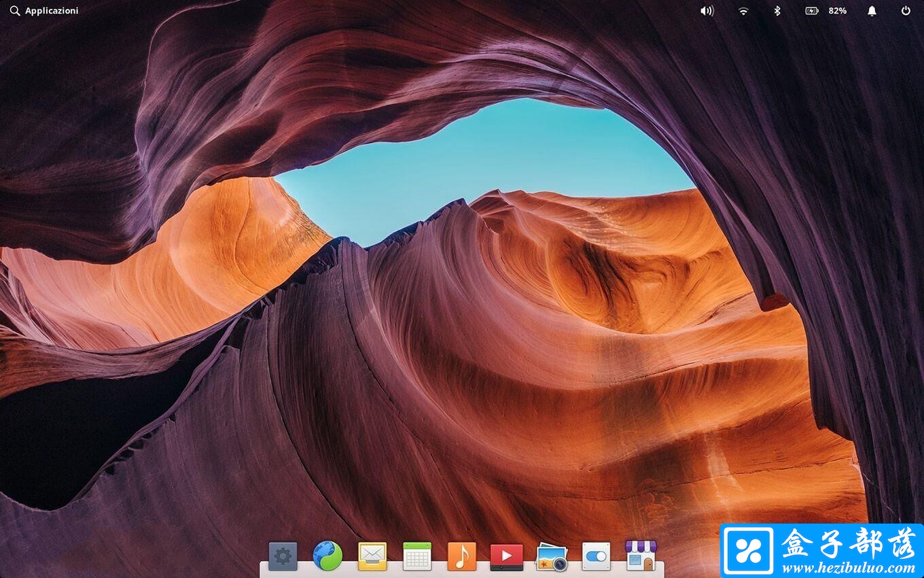Viewport: 924px width, 578px height.
Task: Open the Bluetooth indicator
Action: pyautogui.click(x=777, y=11)
